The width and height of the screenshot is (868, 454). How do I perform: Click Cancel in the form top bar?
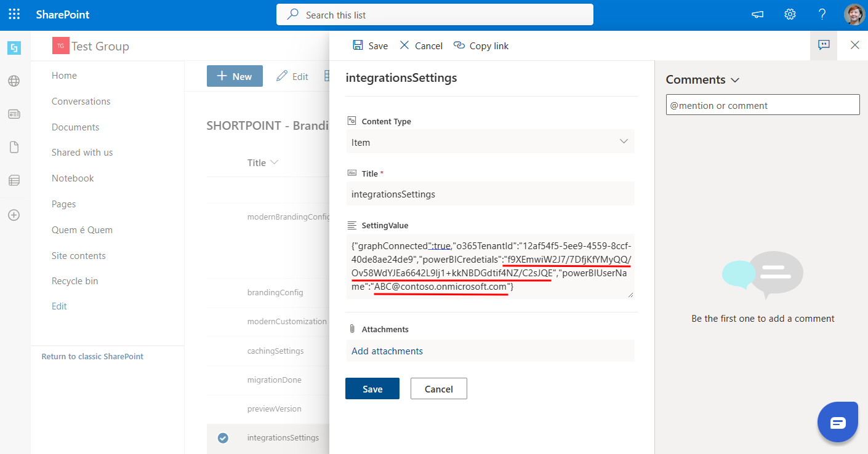(x=421, y=46)
